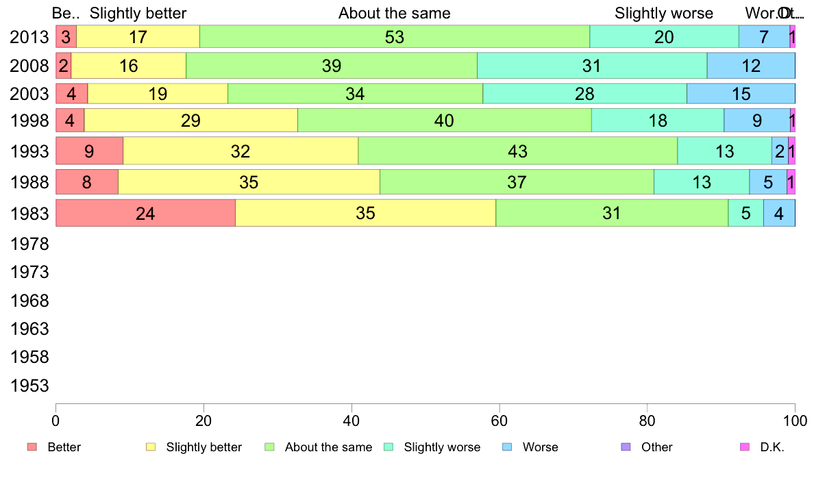The image size is (814, 504).
Task: Click the D.K. text in the legend
Action: pos(772,447)
